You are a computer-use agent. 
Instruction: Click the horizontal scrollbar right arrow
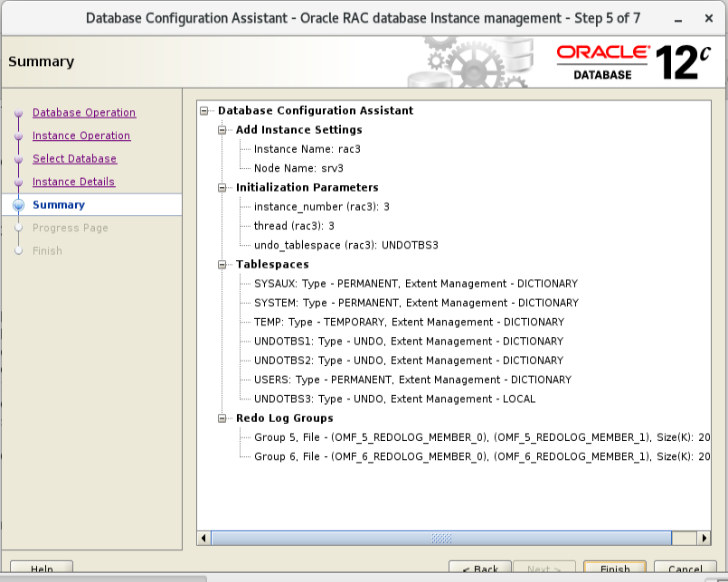coord(704,539)
